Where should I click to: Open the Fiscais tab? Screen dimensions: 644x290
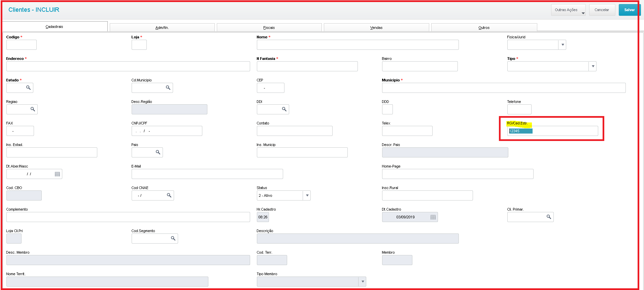(269, 28)
